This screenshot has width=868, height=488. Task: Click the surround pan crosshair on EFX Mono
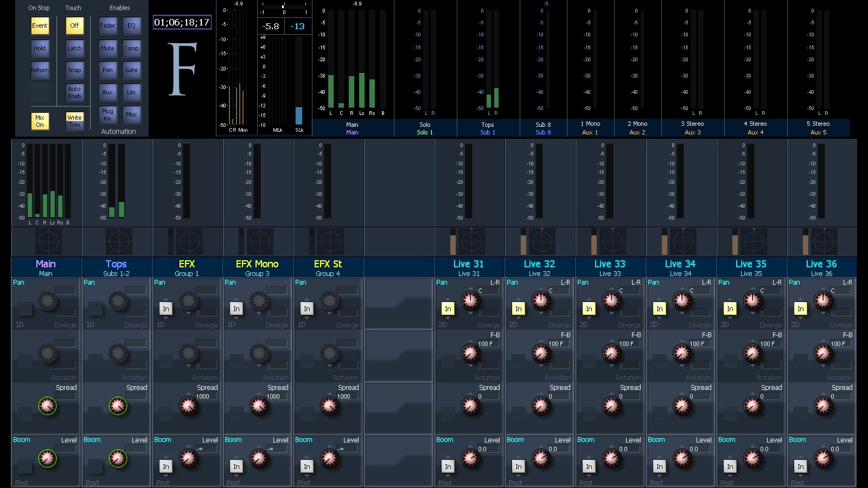point(260,241)
